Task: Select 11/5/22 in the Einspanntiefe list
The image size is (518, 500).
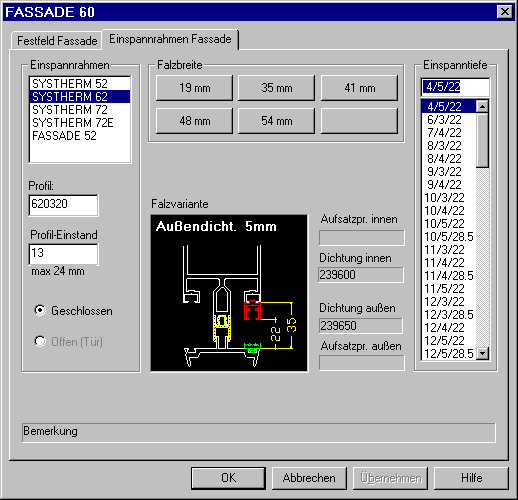Action: (x=449, y=289)
